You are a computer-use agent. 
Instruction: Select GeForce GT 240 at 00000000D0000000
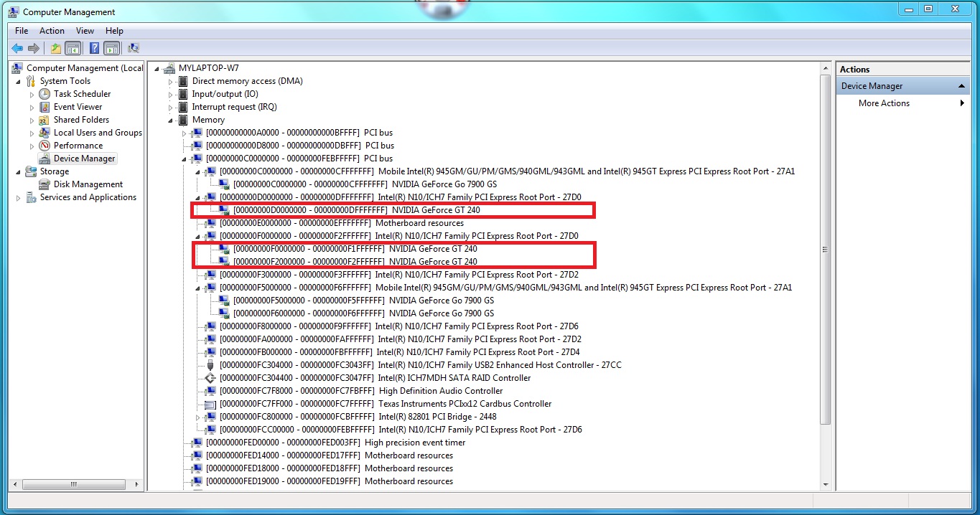356,210
